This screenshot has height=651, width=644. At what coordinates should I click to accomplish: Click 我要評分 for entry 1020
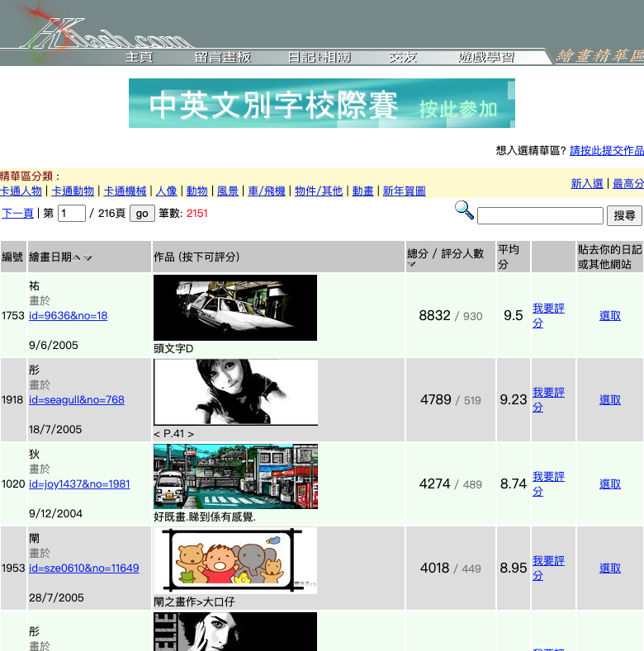(x=548, y=484)
